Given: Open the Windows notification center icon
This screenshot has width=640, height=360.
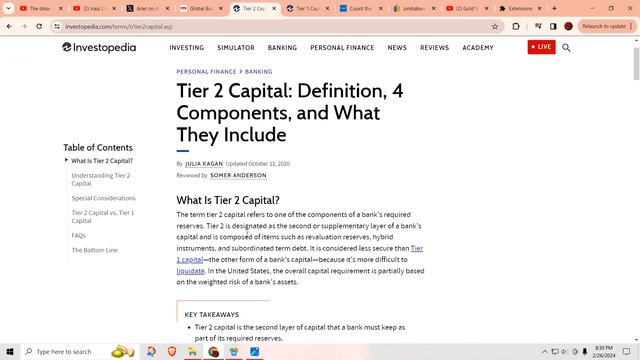Looking at the screenshot, I should [x=626, y=352].
